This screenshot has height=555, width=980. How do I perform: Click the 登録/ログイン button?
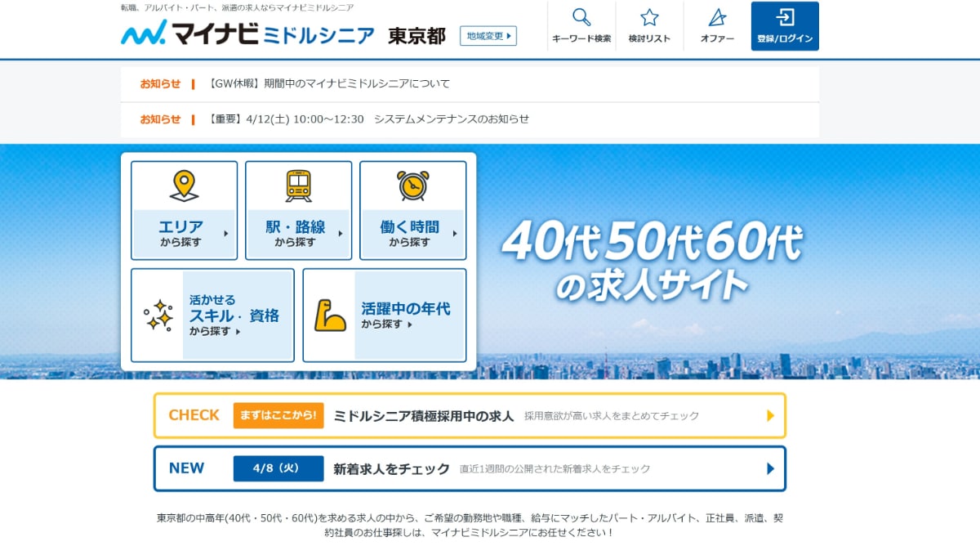click(x=785, y=25)
